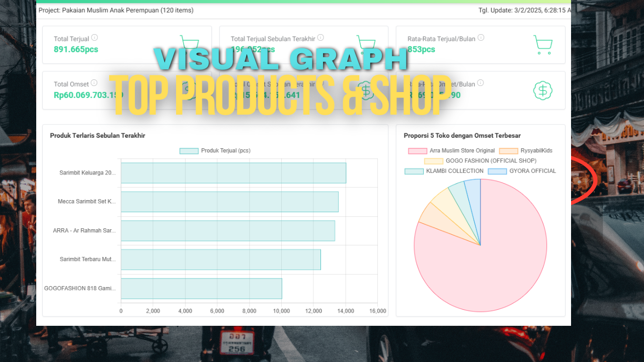This screenshot has height=362, width=644.
Task: Click the info icon beside Rata-Rata Omset/Bulan
Action: pyautogui.click(x=480, y=83)
